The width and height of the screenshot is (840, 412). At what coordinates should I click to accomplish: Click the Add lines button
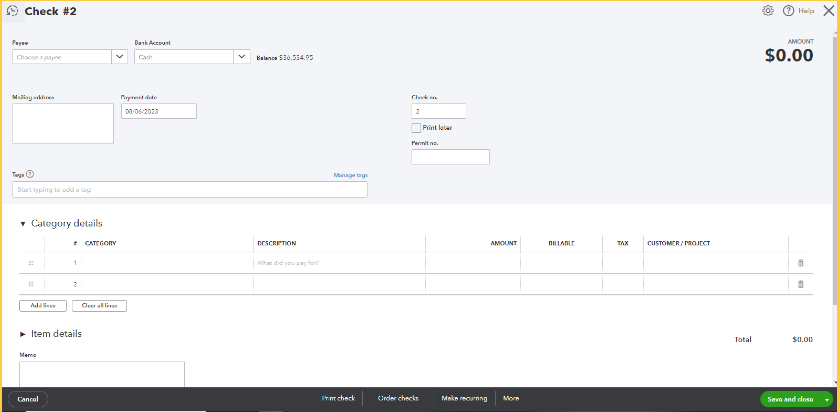[43, 306]
